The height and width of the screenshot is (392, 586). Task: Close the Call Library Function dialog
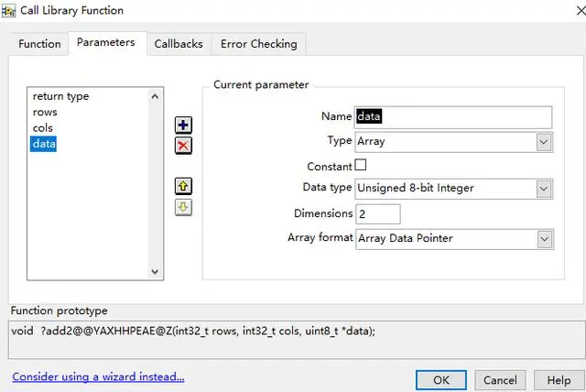(x=581, y=10)
